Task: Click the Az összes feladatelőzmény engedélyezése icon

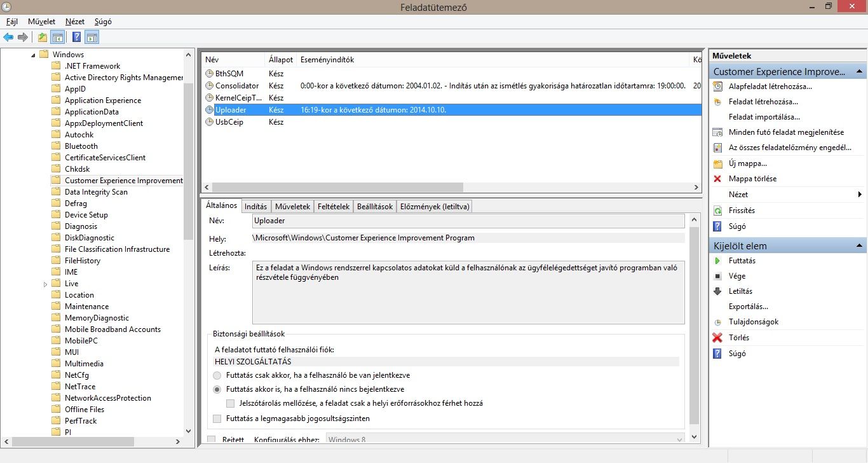Action: point(718,148)
